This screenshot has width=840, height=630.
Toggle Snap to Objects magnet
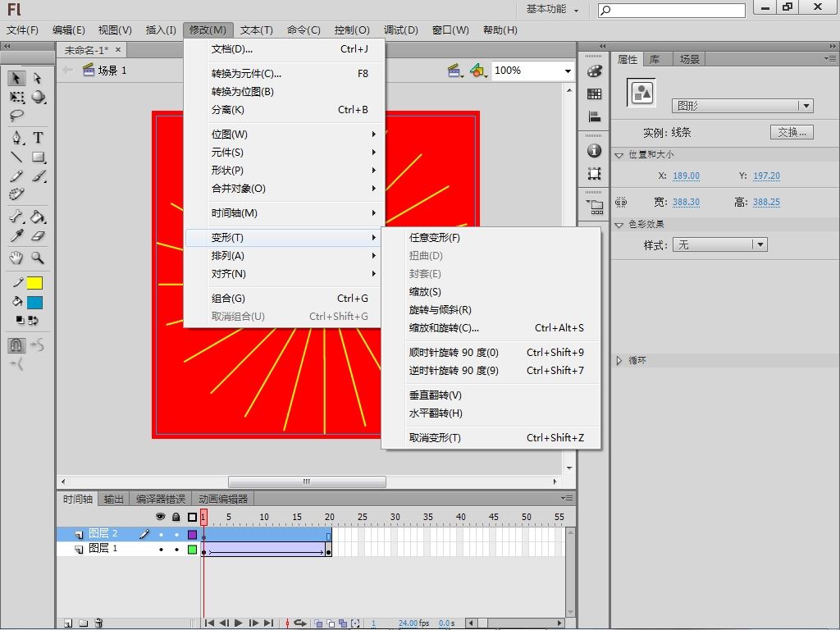click(x=16, y=345)
